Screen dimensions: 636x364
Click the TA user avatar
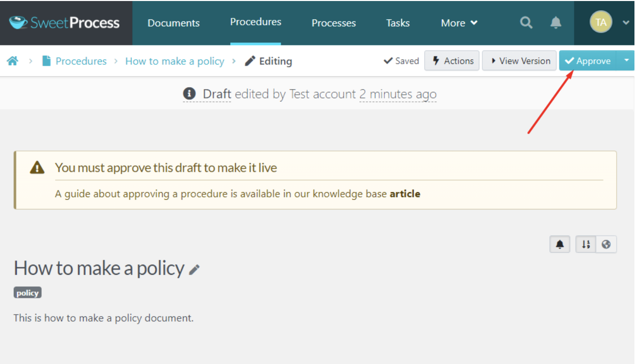(x=601, y=22)
